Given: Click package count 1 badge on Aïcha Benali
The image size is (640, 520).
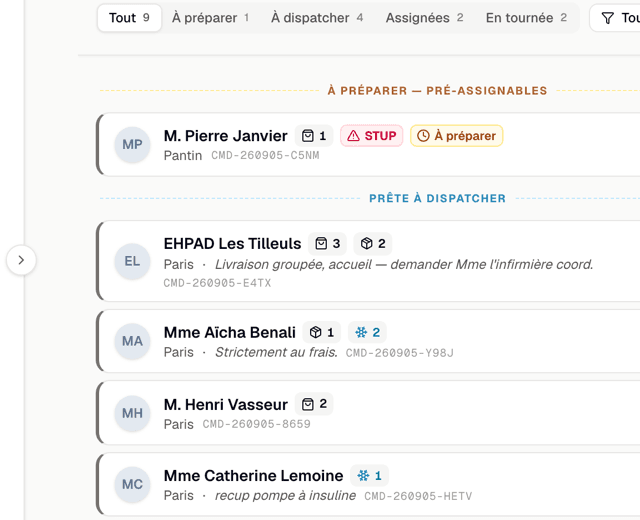Looking at the screenshot, I should click(x=322, y=332).
